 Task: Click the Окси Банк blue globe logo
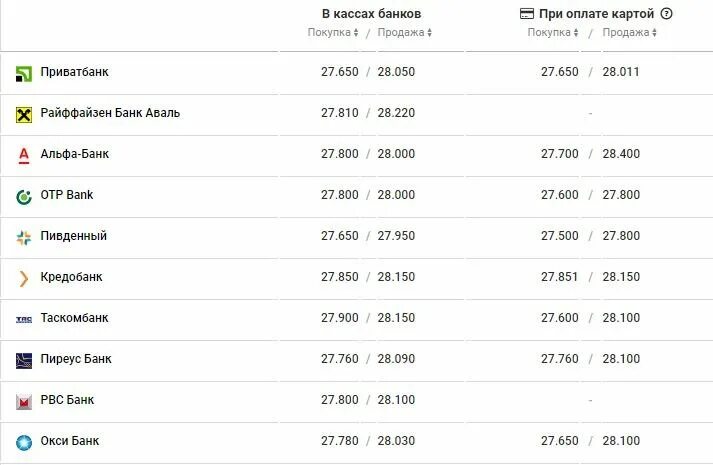(24, 442)
